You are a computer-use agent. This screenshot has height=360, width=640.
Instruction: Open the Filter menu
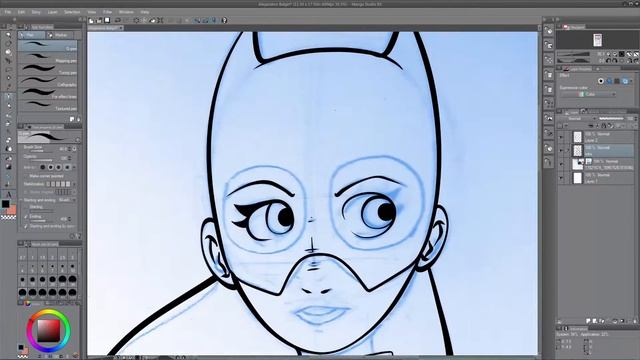tap(107, 12)
